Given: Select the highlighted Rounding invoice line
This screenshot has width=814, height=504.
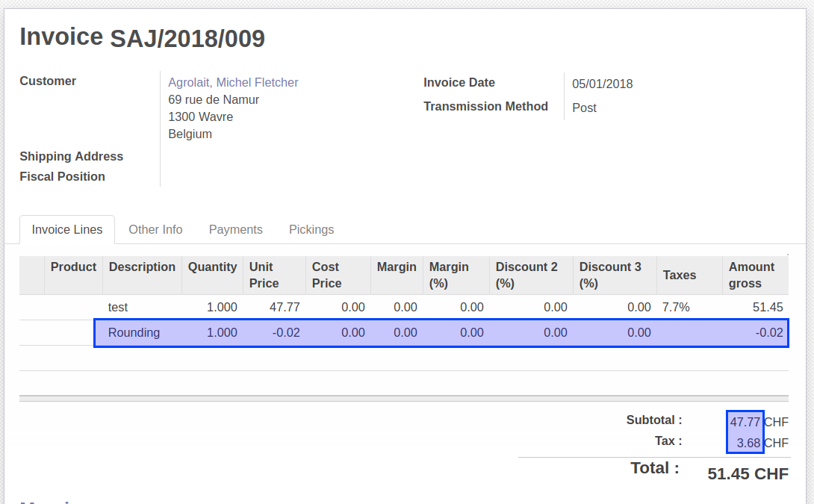Looking at the screenshot, I should click(x=441, y=332).
